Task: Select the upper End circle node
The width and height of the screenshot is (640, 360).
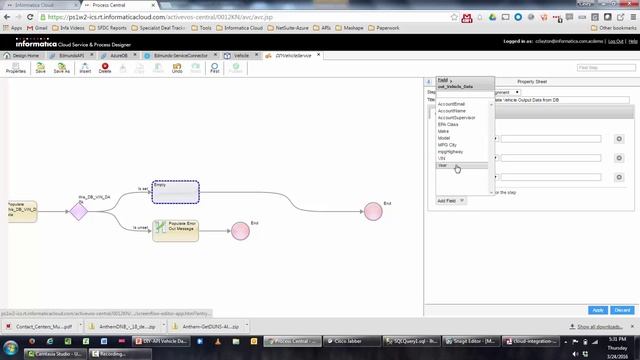Action: (373, 211)
